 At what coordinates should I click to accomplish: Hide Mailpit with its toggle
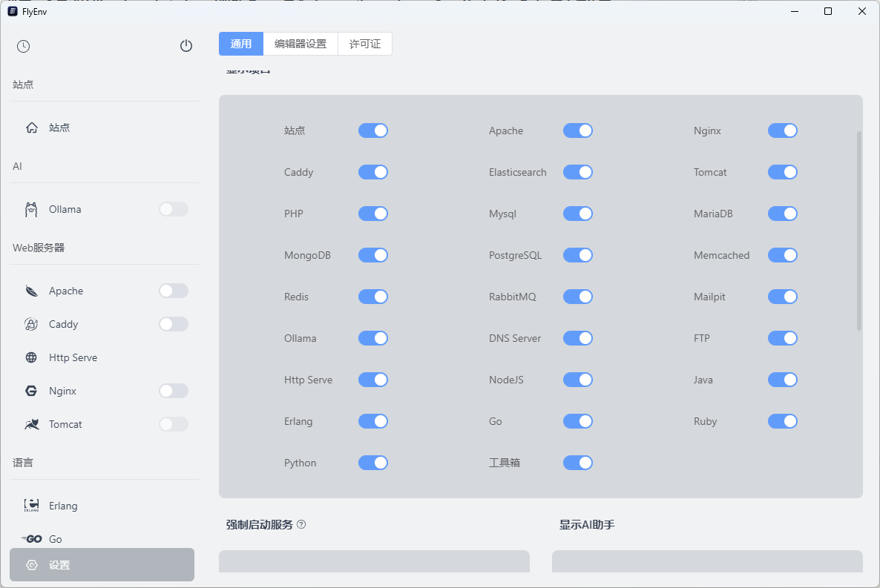783,297
